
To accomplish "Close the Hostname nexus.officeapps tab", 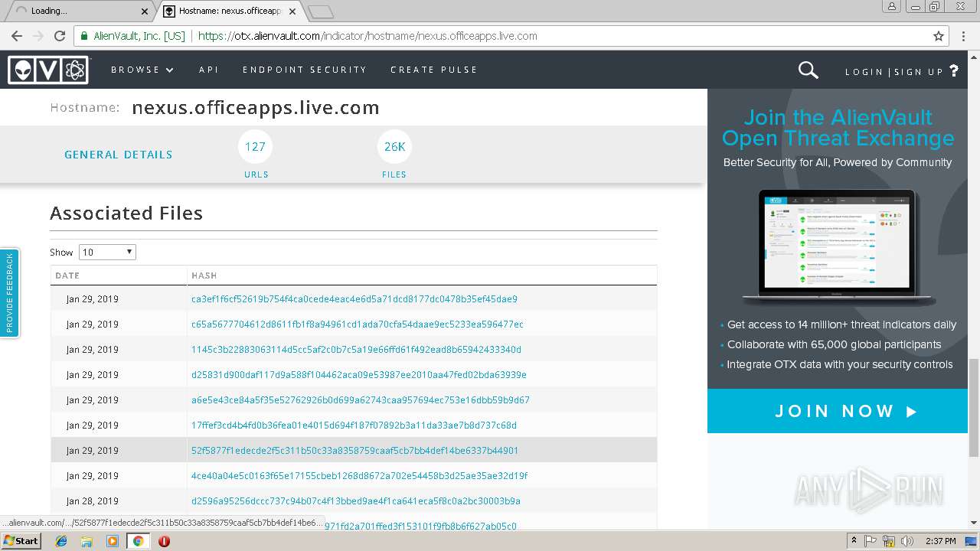I will pos(293,11).
